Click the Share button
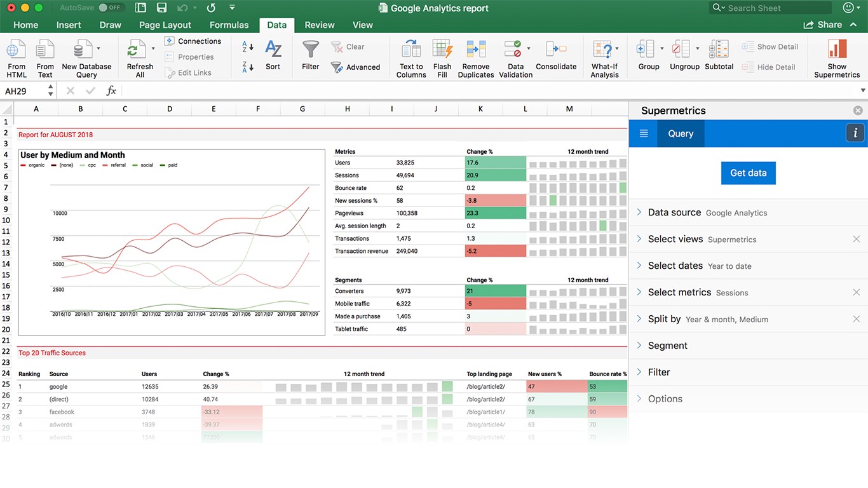 coord(823,25)
